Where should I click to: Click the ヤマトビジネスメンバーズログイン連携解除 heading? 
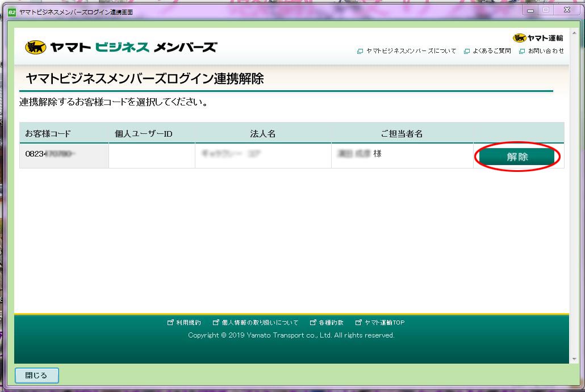pos(145,79)
